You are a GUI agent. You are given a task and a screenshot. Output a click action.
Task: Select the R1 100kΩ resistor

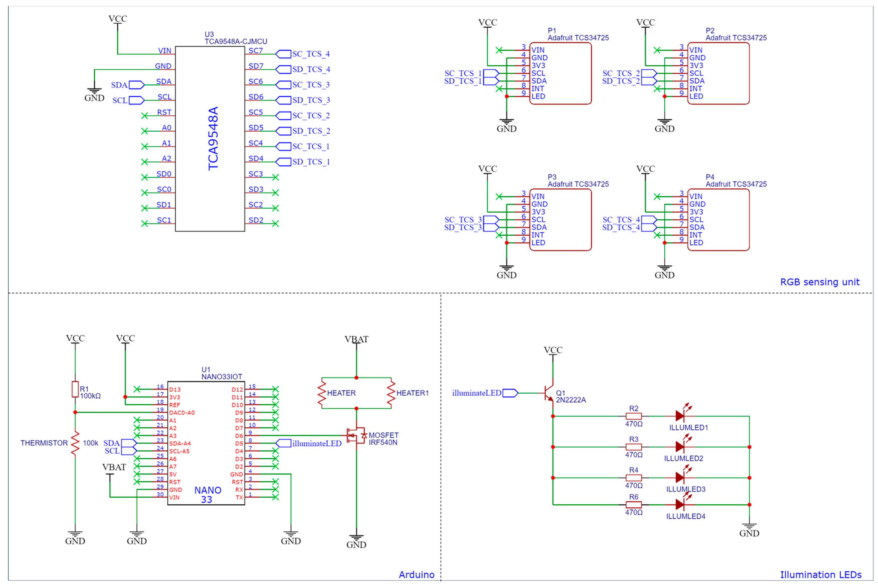coord(75,389)
